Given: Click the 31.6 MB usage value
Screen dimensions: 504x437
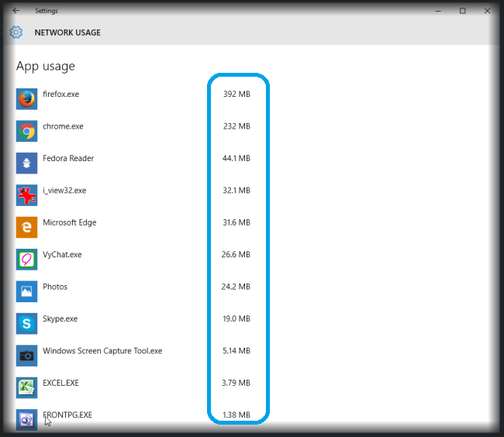Looking at the screenshot, I should [236, 222].
